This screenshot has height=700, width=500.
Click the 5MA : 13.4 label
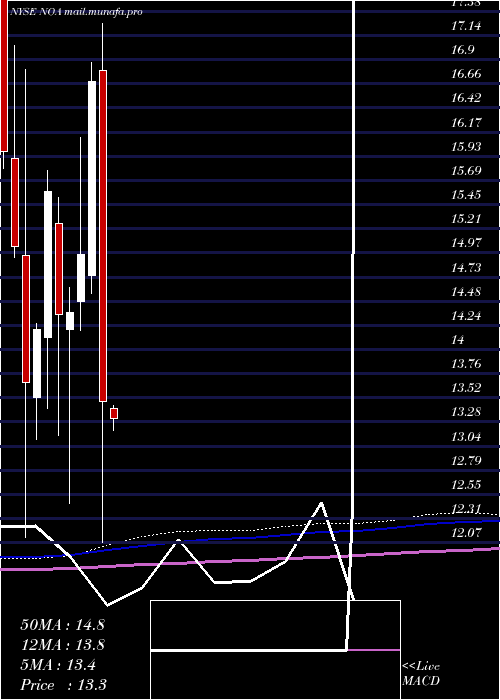point(58,665)
